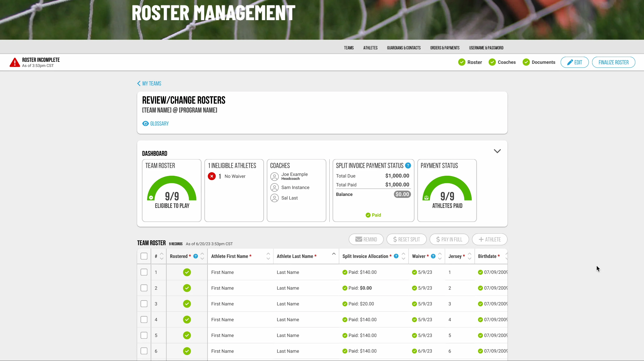Click the Split Invoice Payment Status help icon
Image resolution: width=644 pixels, height=361 pixels.
point(408,165)
